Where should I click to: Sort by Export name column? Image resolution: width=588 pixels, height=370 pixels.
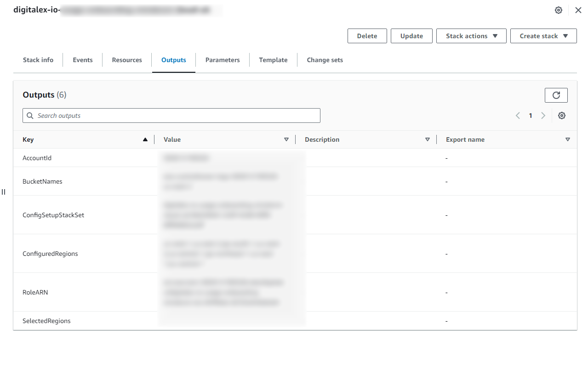pos(567,139)
